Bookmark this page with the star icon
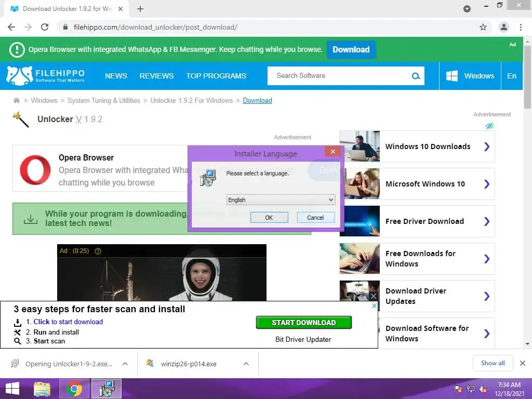The width and height of the screenshot is (532, 399). pyautogui.click(x=483, y=27)
